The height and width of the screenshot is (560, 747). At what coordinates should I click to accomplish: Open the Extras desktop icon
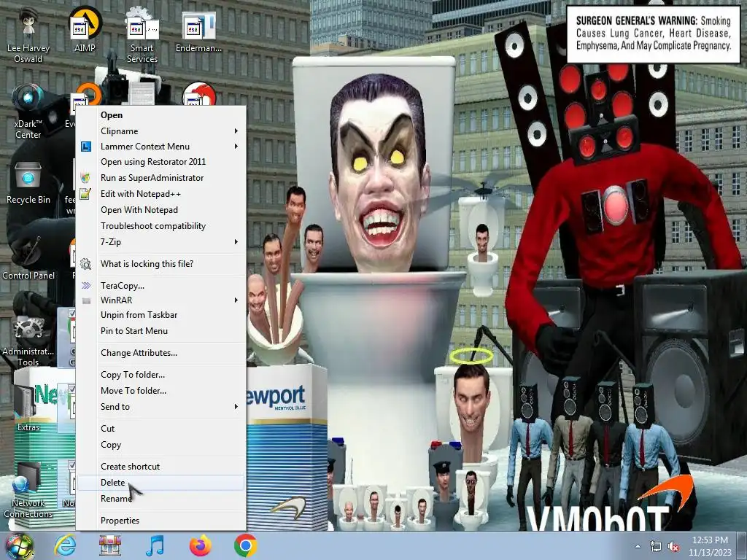[28, 410]
